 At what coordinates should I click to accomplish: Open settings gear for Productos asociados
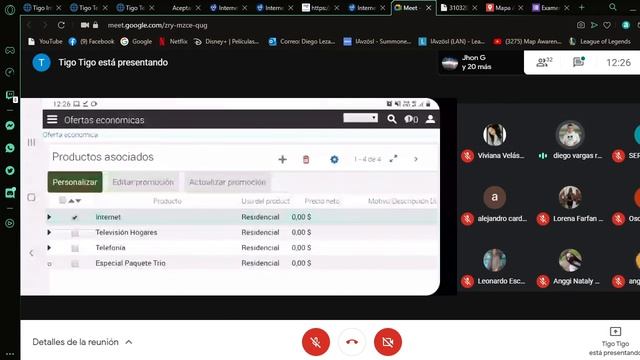pyautogui.click(x=334, y=159)
